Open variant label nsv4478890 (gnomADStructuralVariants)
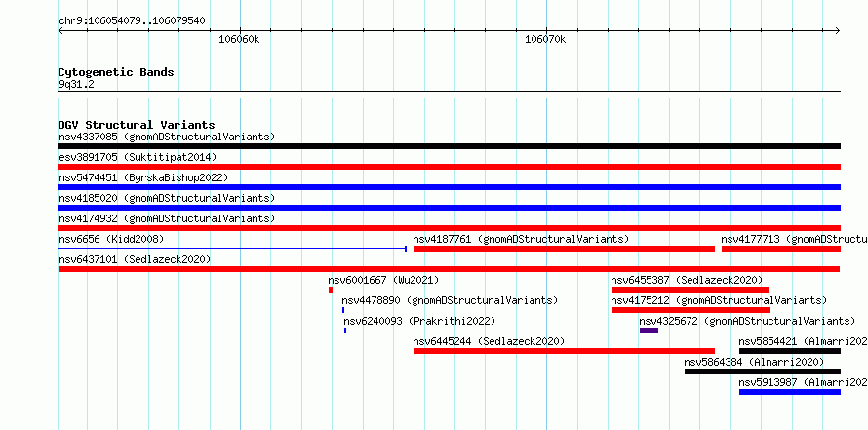Screen dimensions: 868x430 tap(450, 300)
